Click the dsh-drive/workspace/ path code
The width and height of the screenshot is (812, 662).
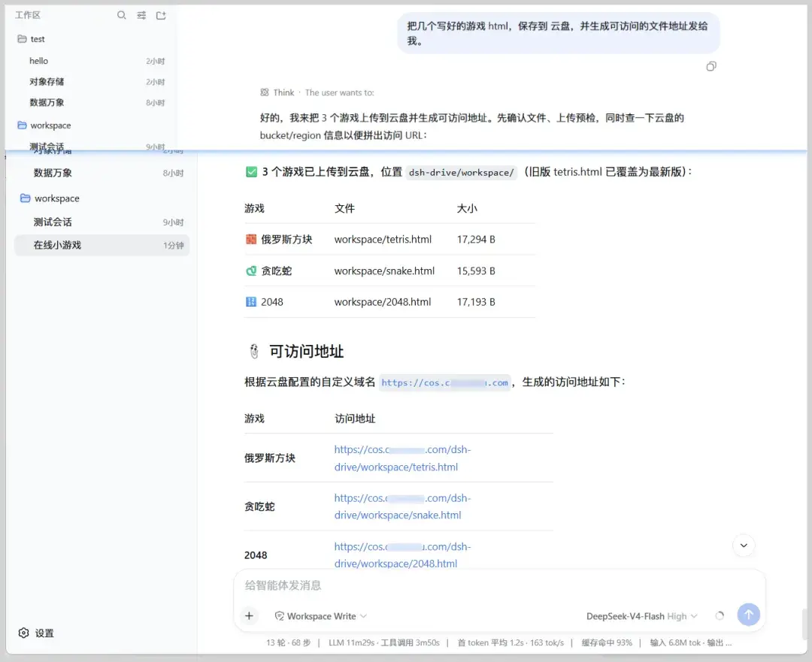[461, 172]
